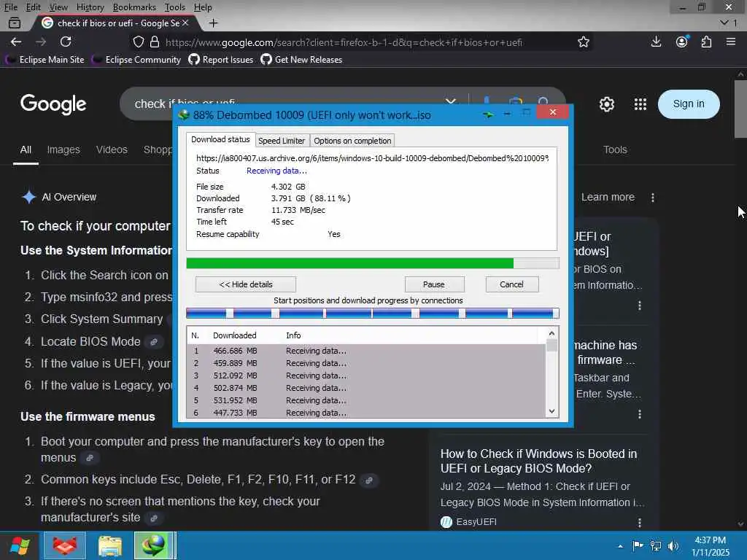
Task: Go back with the browser back arrow
Action: [16, 42]
